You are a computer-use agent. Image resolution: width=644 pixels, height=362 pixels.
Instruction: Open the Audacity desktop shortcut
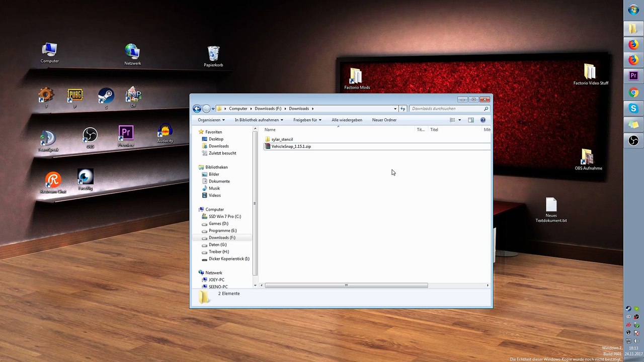point(165,133)
